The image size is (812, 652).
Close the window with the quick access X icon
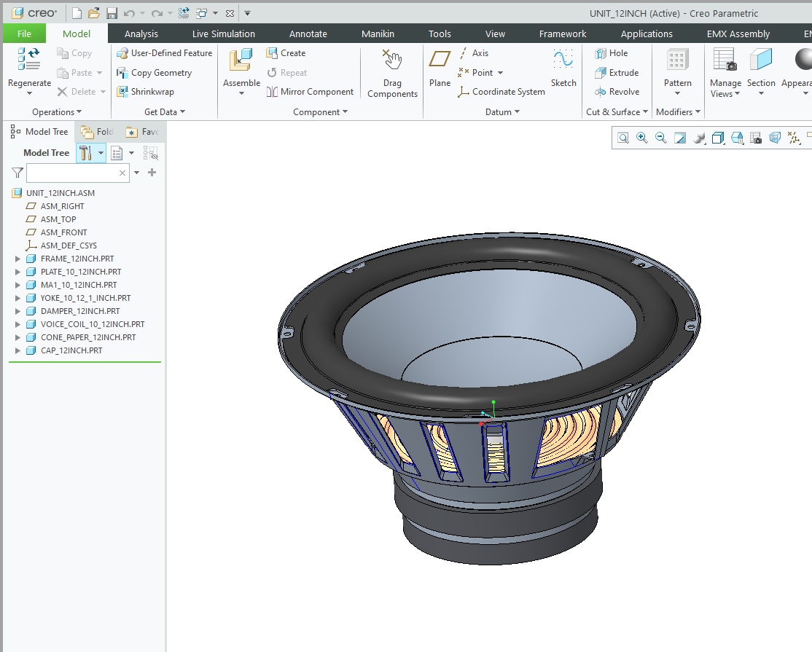230,13
